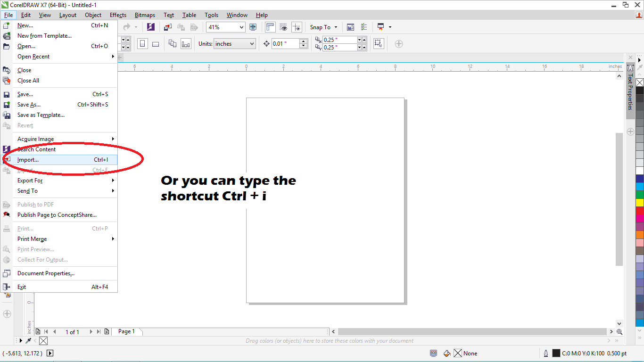This screenshot has height=362, width=644.
Task: Open the zoom levels dropdown showing 41%
Action: point(225,27)
